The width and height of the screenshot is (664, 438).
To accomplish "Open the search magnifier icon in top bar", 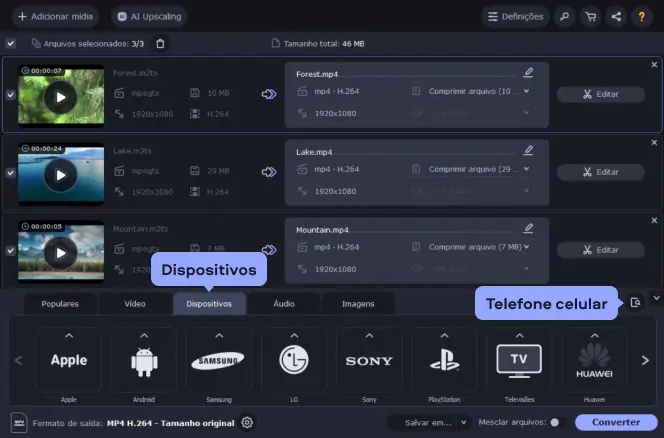I will click(x=564, y=17).
